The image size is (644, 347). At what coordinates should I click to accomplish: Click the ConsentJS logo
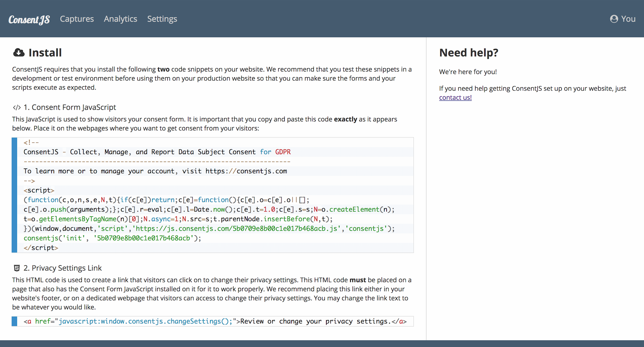pyautogui.click(x=29, y=20)
